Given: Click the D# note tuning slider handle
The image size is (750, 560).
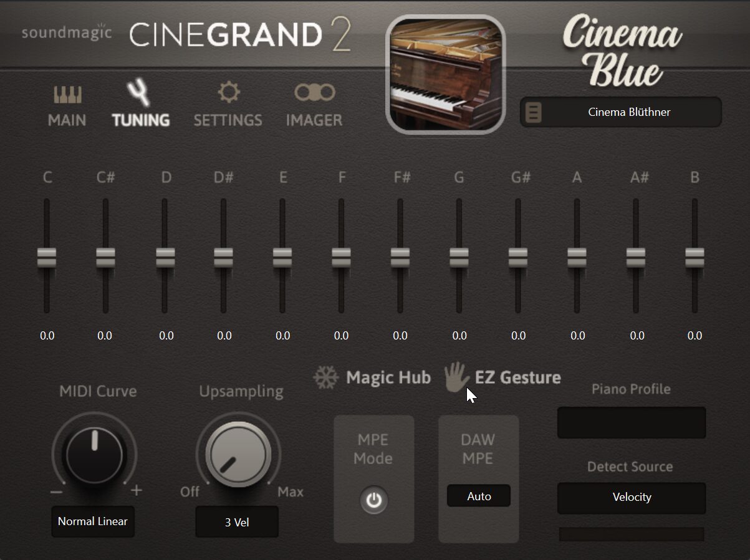Looking at the screenshot, I should (223, 257).
